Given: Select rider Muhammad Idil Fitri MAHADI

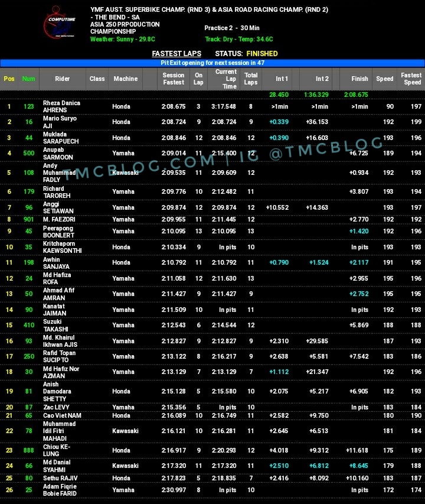Looking at the screenshot, I should (60, 431).
